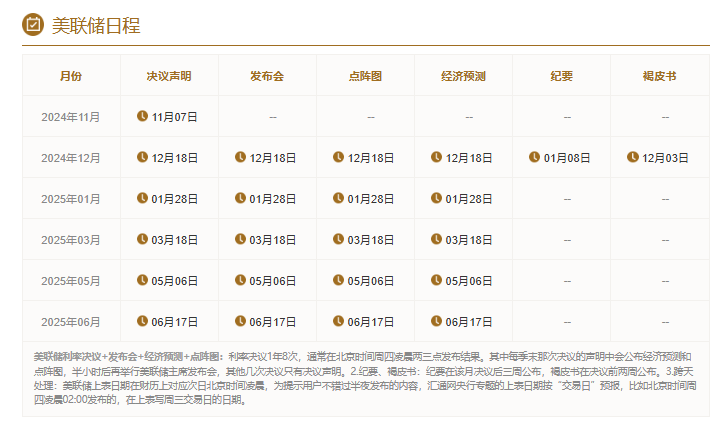
Task: Click 03月18日 date text under 发布会
Action: [272, 240]
